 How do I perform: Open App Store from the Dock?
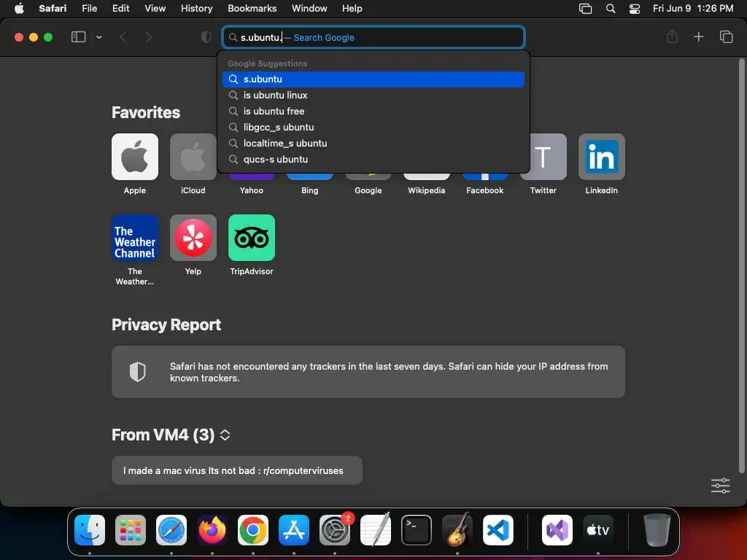tap(294, 530)
